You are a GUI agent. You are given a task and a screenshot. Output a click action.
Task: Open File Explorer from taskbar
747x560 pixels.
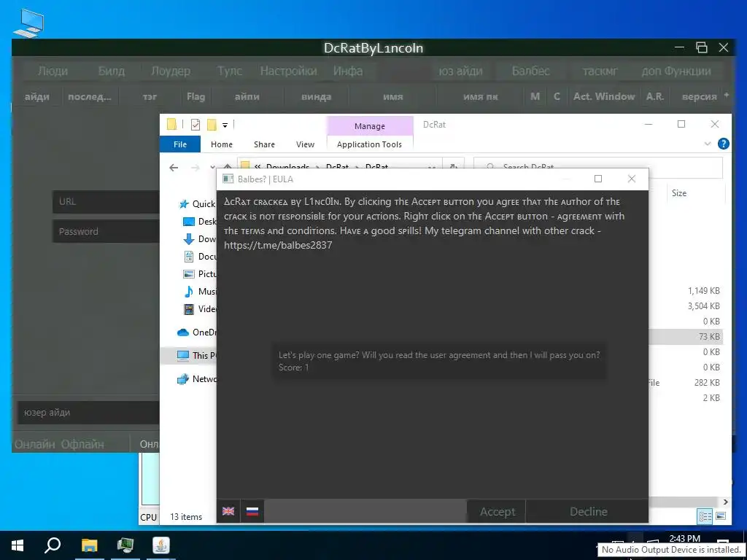(x=89, y=545)
